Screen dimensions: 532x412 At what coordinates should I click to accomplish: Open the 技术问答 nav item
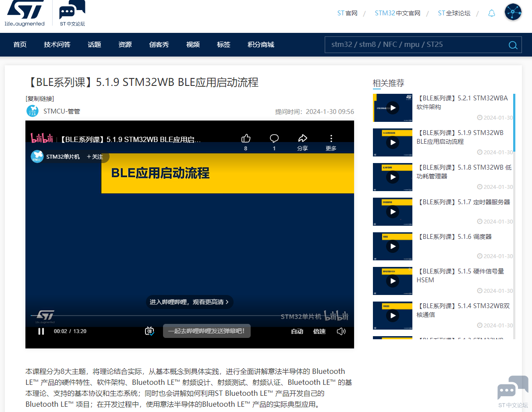57,45
